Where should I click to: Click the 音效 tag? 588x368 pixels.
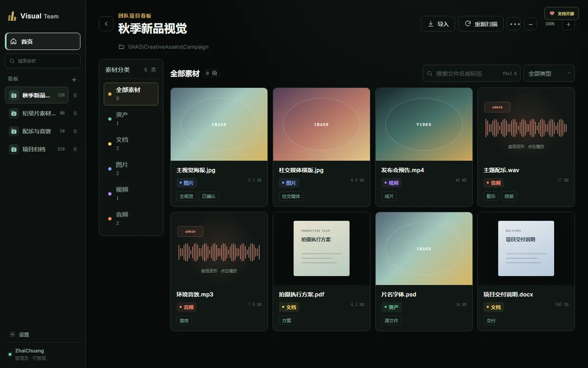[x=184, y=320]
